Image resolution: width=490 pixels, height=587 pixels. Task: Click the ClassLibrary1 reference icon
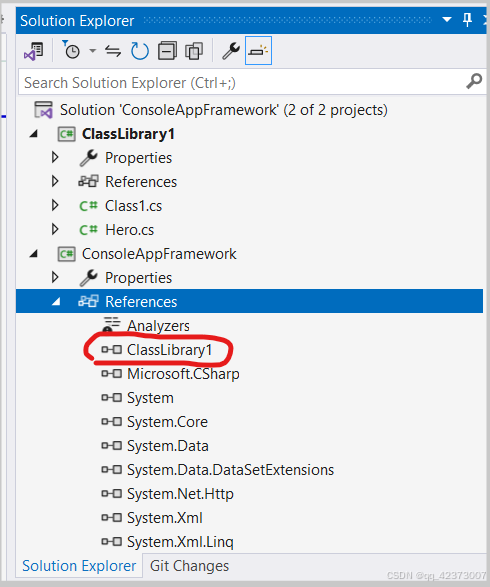(112, 350)
